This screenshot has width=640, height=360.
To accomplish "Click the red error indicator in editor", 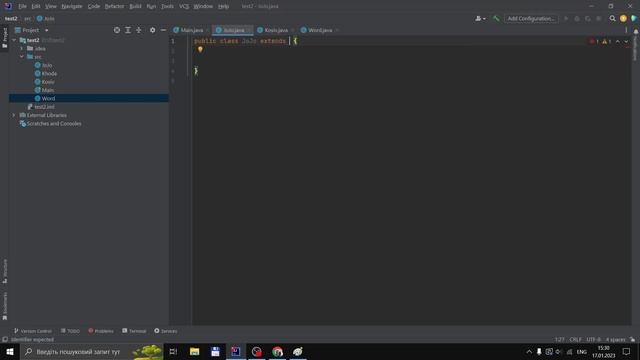I will (594, 41).
